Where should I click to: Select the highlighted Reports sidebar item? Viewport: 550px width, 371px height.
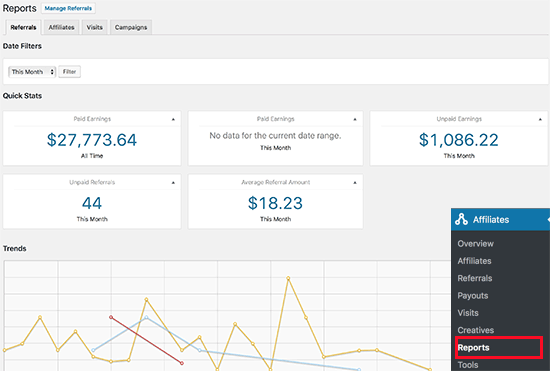coord(499,348)
